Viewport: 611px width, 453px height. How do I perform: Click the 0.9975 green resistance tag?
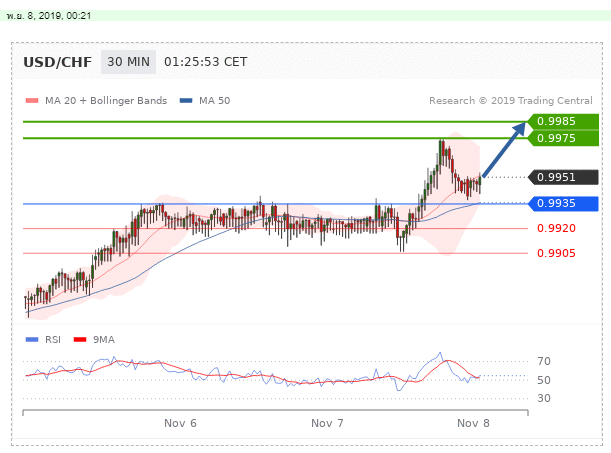pos(563,138)
